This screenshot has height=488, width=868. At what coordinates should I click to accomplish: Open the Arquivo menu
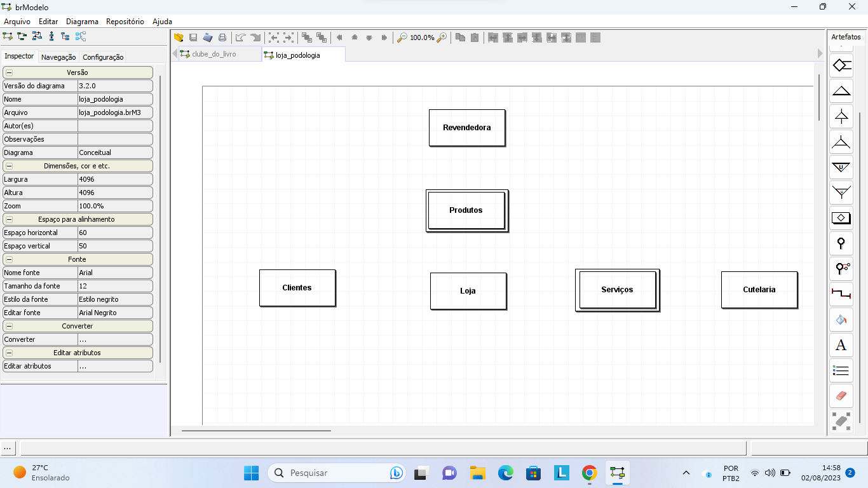coord(17,21)
